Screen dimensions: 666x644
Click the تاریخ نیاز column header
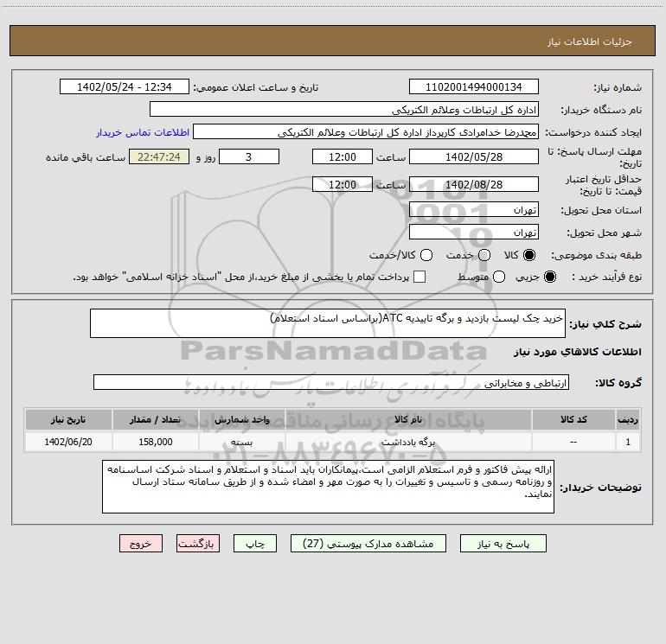click(x=68, y=420)
